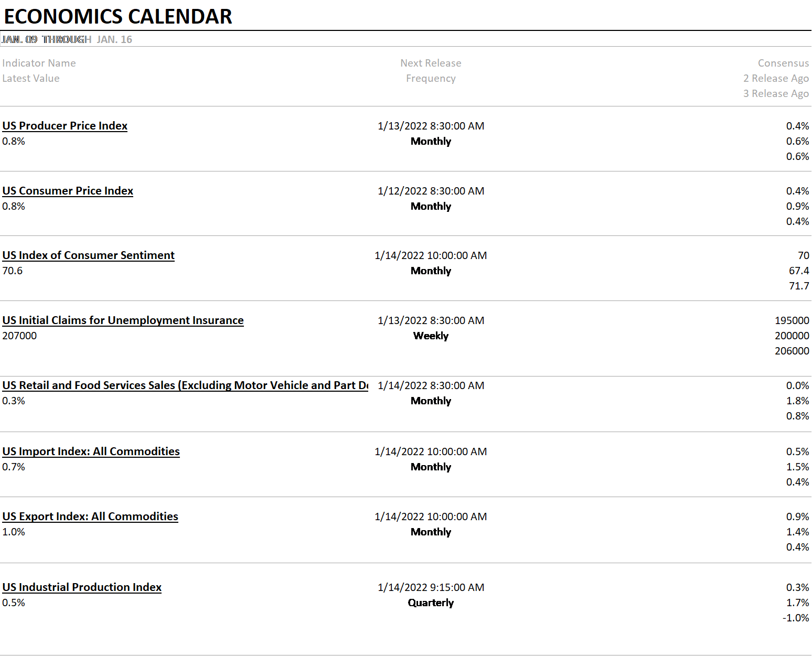812x656 pixels.
Task: Select Consumer Sentiment latest value 70.6
Action: 13,271
